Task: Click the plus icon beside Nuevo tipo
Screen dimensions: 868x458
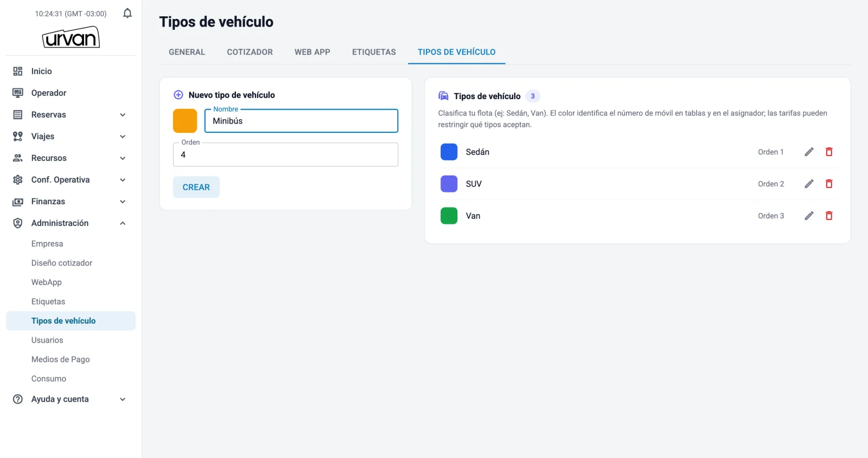Action: [x=178, y=95]
